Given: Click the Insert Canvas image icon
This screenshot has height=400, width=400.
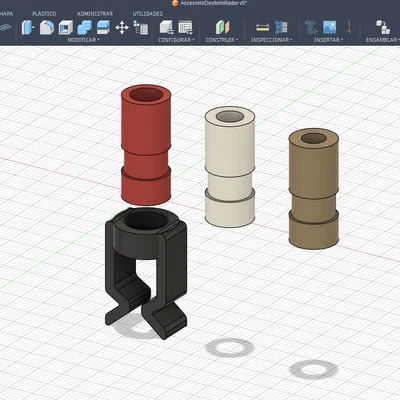Looking at the screenshot, I should coord(329,27).
